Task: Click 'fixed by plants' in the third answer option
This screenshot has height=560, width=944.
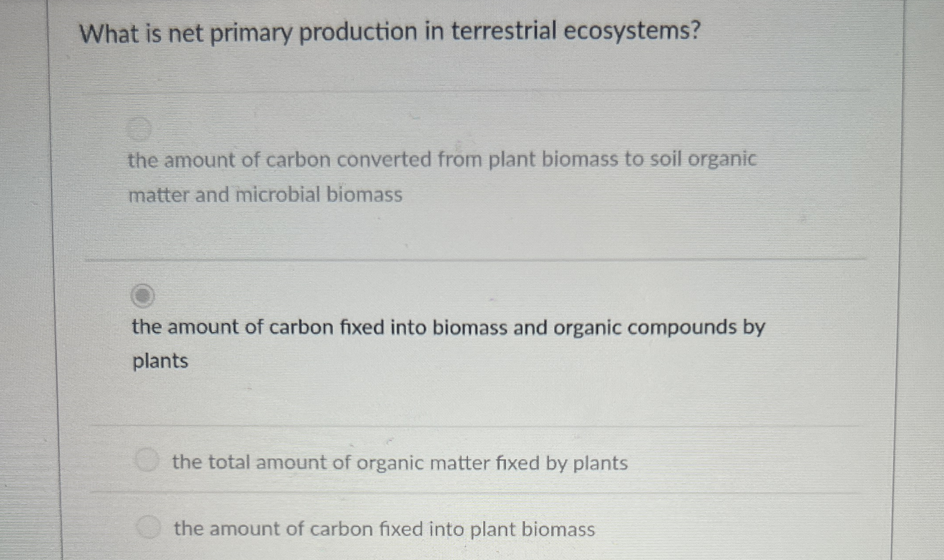Action: tap(561, 463)
